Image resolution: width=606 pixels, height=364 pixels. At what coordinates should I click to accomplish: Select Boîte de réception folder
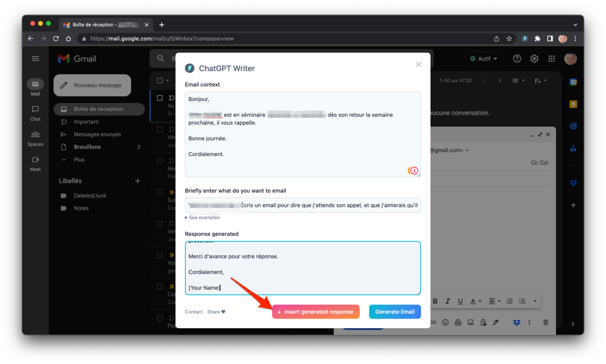99,109
